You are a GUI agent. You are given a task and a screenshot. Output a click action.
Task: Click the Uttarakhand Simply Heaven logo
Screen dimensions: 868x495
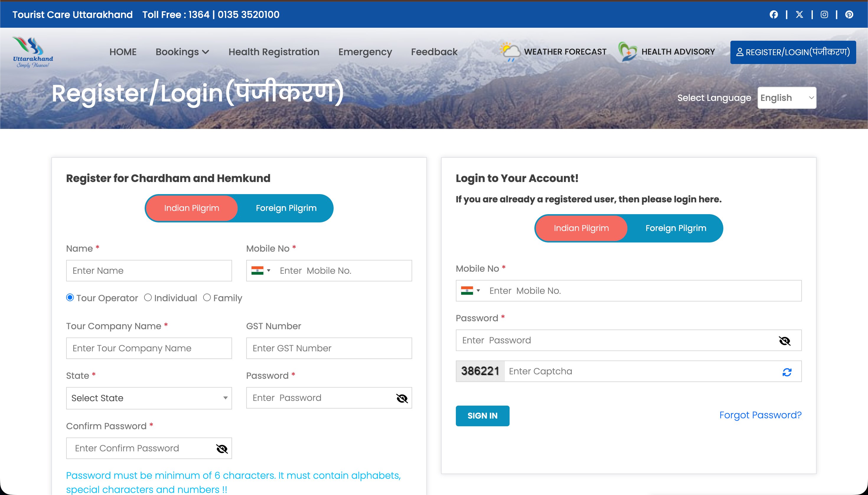tap(33, 52)
